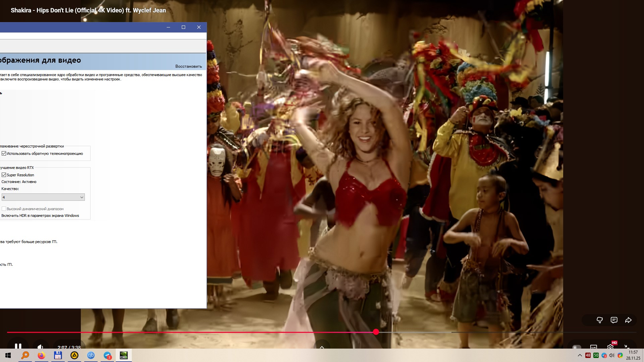Open the Windows Start menu
Screen dimensions: 644x362
[8, 355]
